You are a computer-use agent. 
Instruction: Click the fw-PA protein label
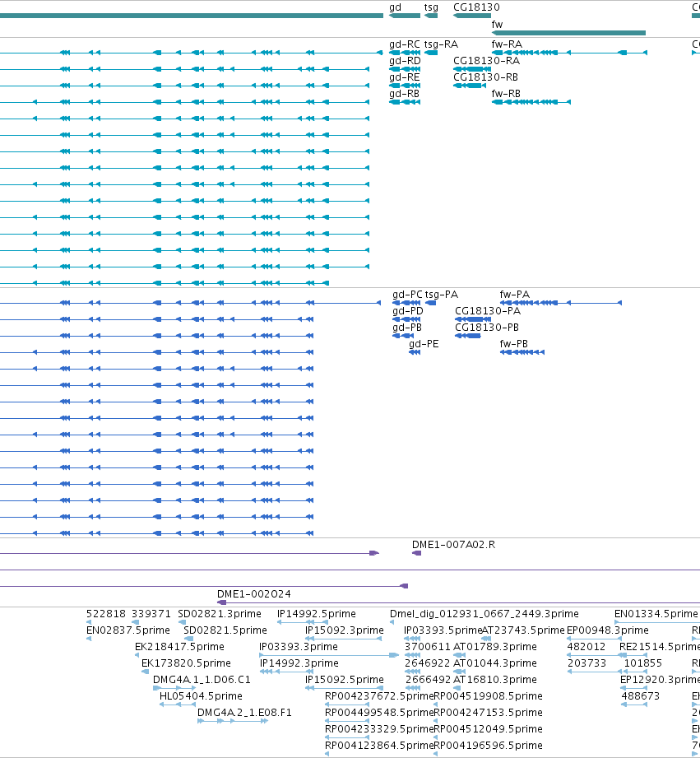pyautogui.click(x=514, y=295)
